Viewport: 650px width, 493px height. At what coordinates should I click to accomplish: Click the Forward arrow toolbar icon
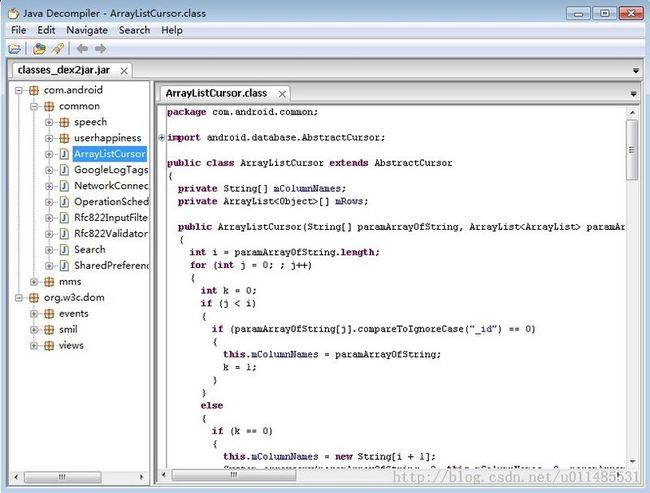pos(100,49)
